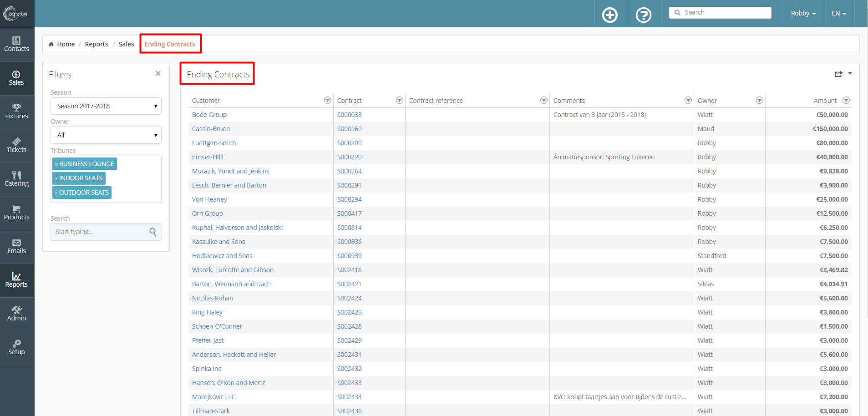This screenshot has width=868, height=416.
Task: Open Owner column filter icon
Action: [x=760, y=100]
